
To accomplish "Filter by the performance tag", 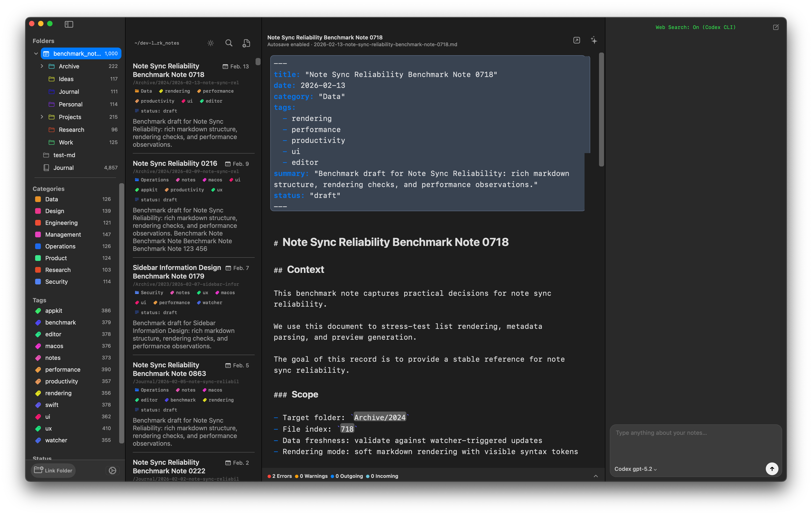I will tap(63, 370).
